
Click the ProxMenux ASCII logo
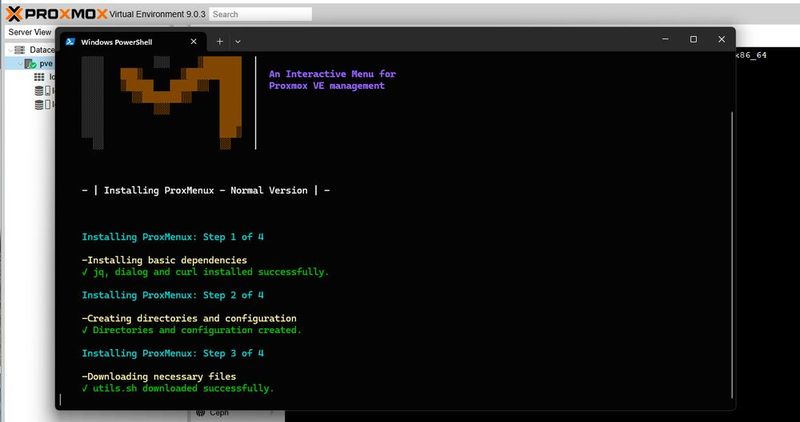click(x=162, y=102)
